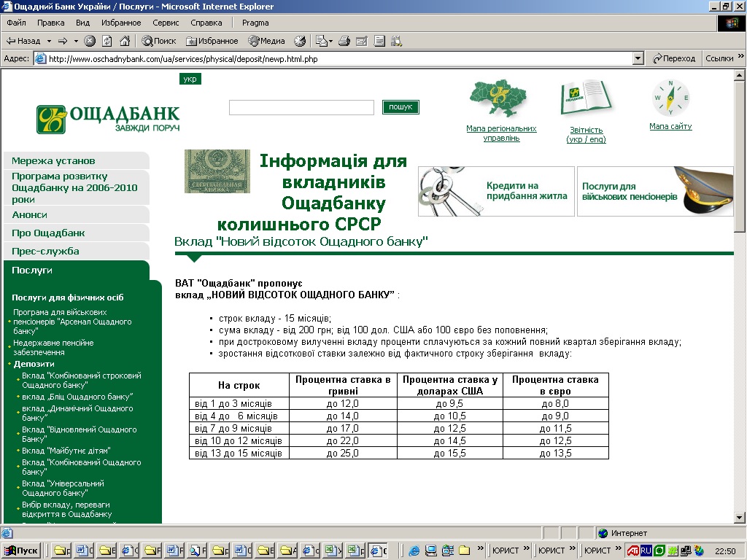This screenshot has height=560, width=747.
Task: Click the укр language button
Action: [x=190, y=79]
